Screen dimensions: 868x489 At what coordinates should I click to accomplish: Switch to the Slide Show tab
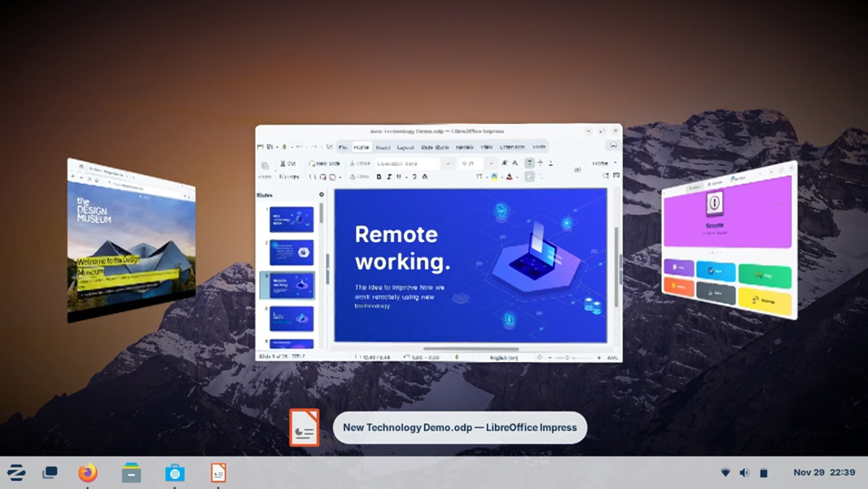pyautogui.click(x=435, y=148)
